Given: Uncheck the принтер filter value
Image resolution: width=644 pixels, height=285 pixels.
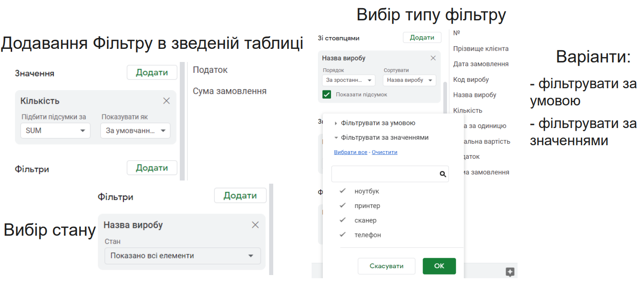Looking at the screenshot, I should [342, 206].
